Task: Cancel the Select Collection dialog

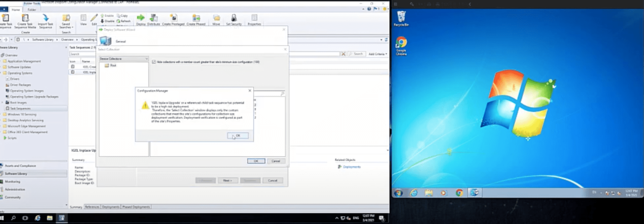Action: [276, 161]
